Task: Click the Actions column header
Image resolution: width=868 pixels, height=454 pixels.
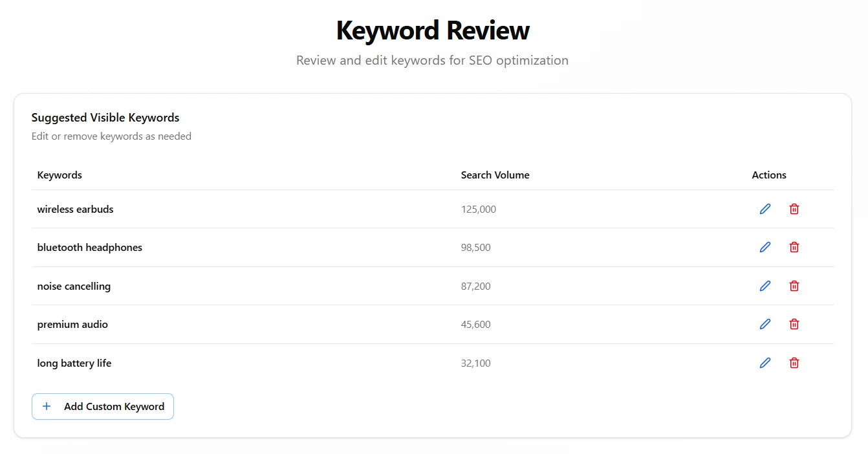Action: [x=769, y=175]
